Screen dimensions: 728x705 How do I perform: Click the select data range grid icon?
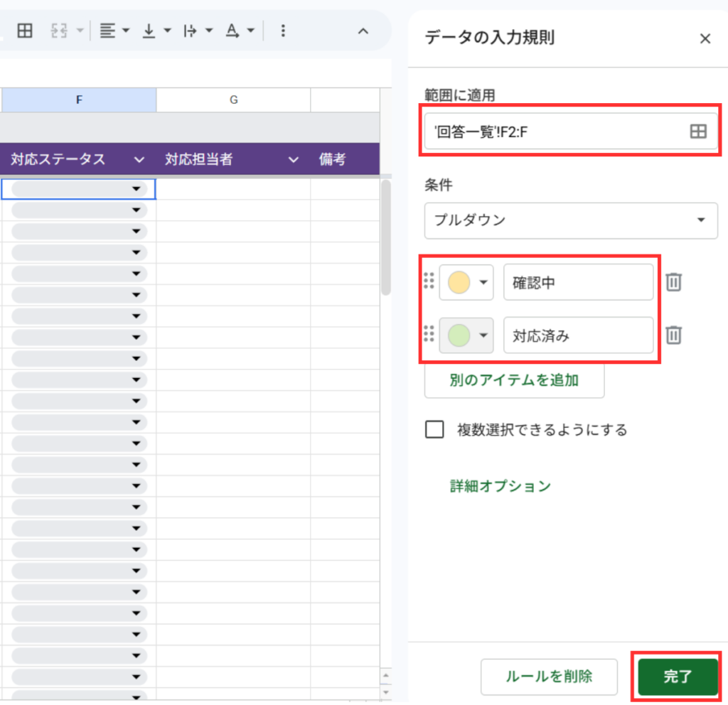click(698, 131)
